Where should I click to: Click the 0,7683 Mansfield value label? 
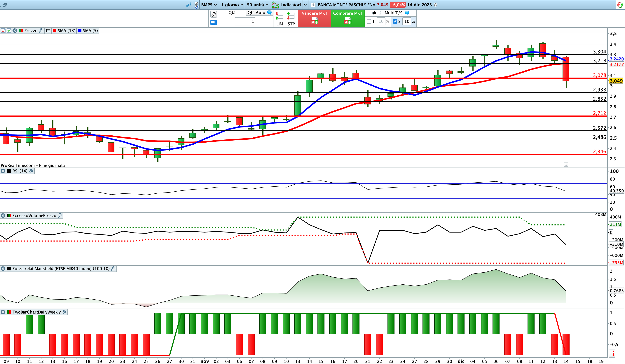click(x=617, y=291)
